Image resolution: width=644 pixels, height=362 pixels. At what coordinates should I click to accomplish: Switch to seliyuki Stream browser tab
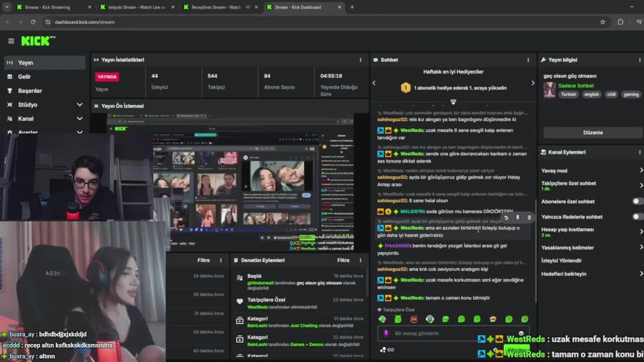pos(136,7)
